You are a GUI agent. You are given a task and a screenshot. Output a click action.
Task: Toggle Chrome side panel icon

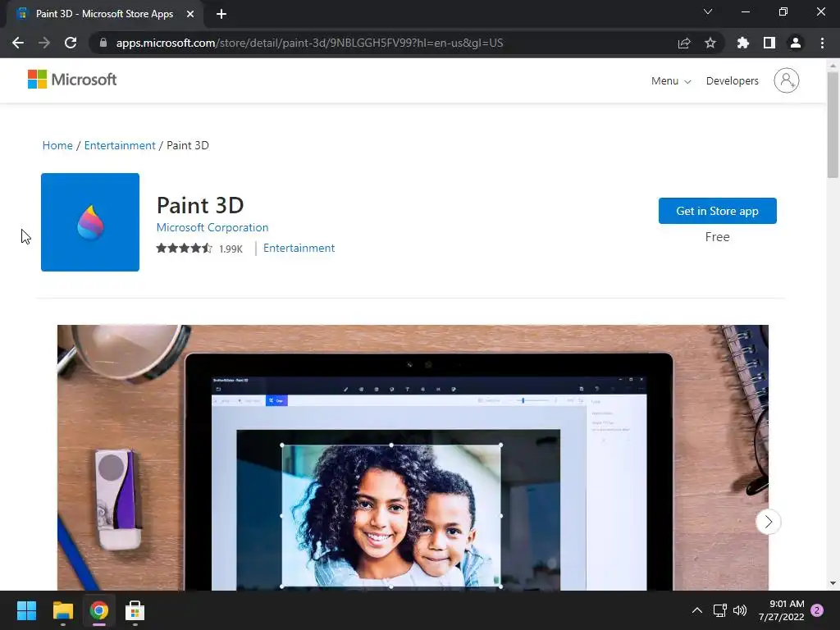[x=769, y=43]
